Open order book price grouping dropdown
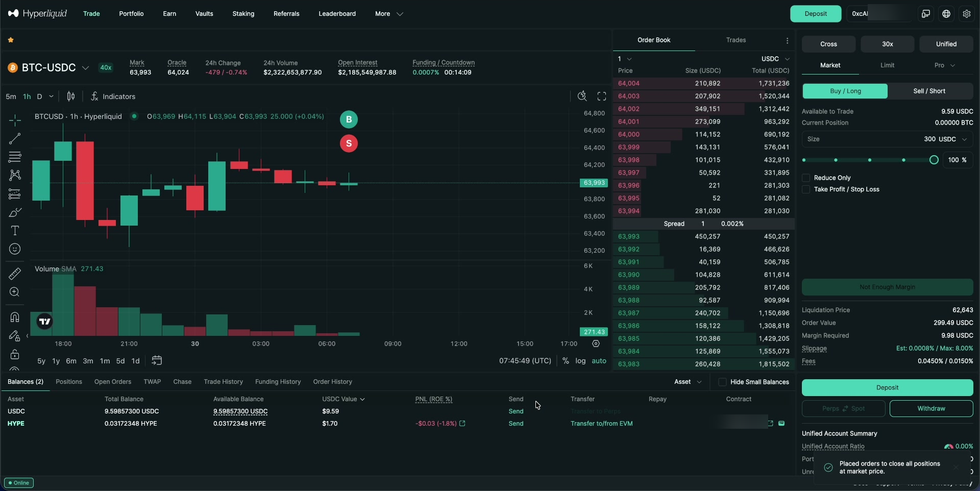Image resolution: width=980 pixels, height=491 pixels. 625,59
